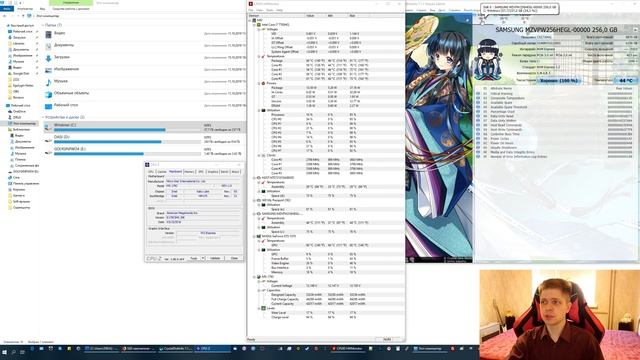
Task: Select the Frame Buffer row in HWMonitor
Action: (x=326, y=259)
